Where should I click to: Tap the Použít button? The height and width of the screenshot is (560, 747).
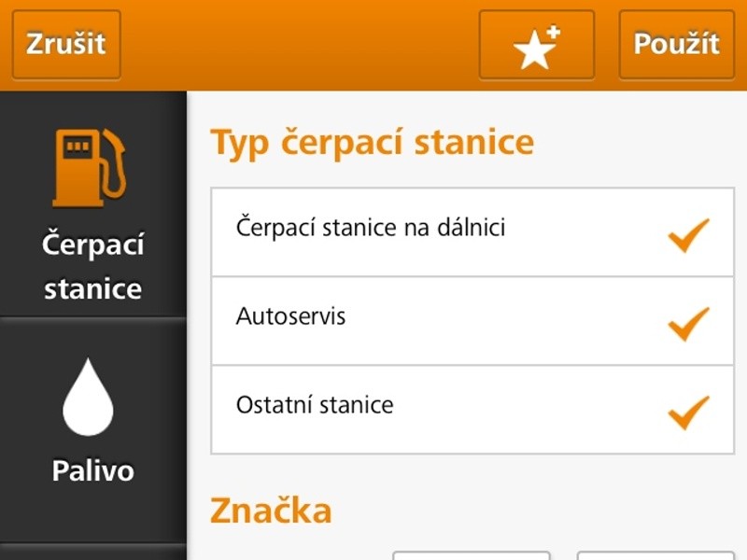676,45
